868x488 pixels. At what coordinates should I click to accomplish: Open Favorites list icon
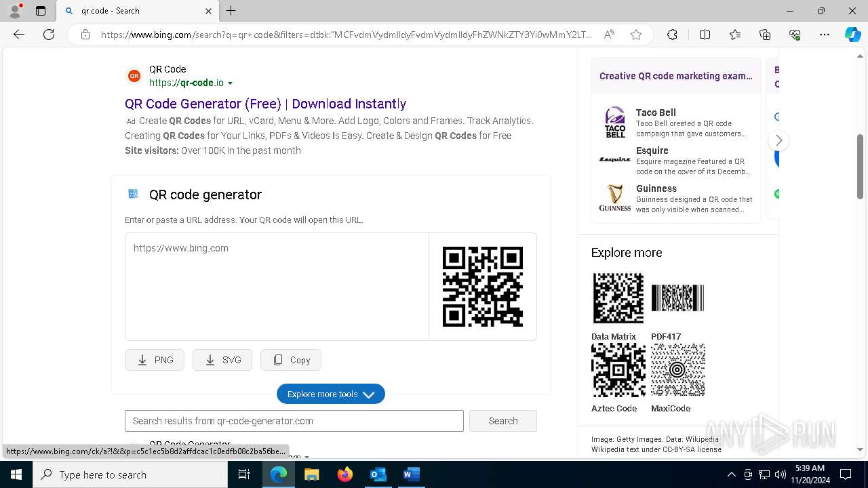(735, 35)
